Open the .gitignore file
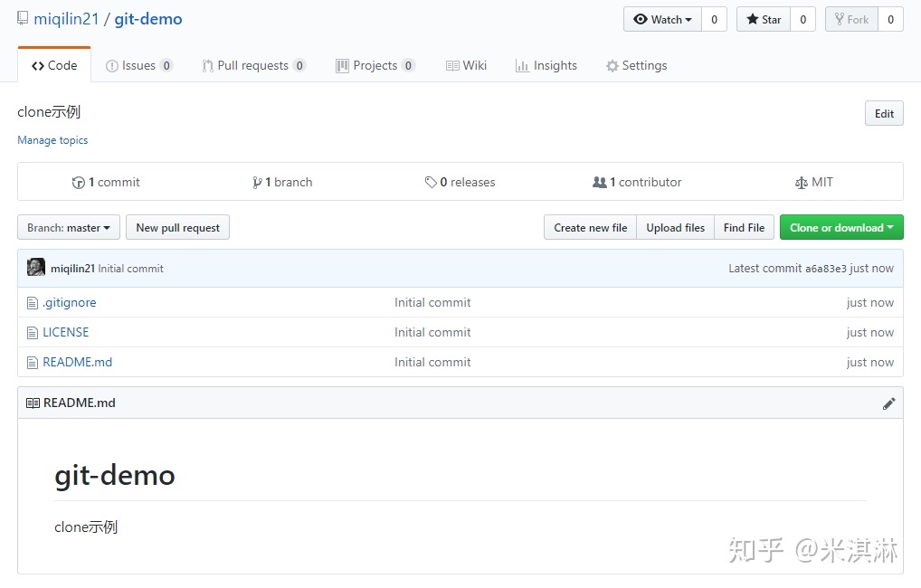This screenshot has height=588, width=921. tap(70, 302)
